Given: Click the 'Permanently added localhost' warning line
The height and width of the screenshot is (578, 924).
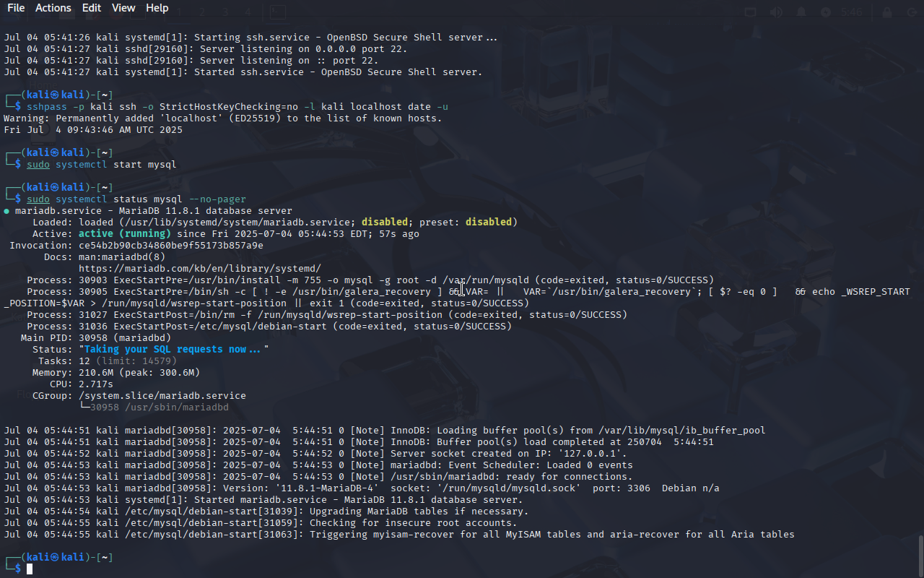Looking at the screenshot, I should coord(223,118).
